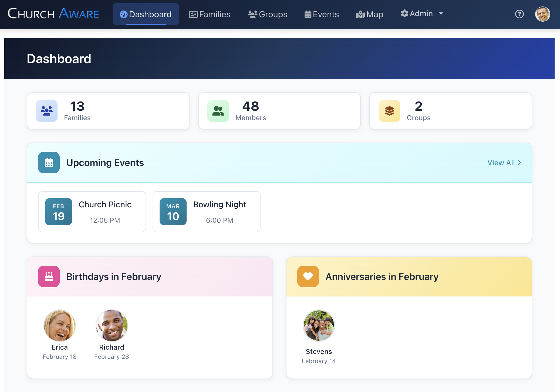Click the February 14 anniversary date
The image size is (560, 392).
(x=319, y=361)
